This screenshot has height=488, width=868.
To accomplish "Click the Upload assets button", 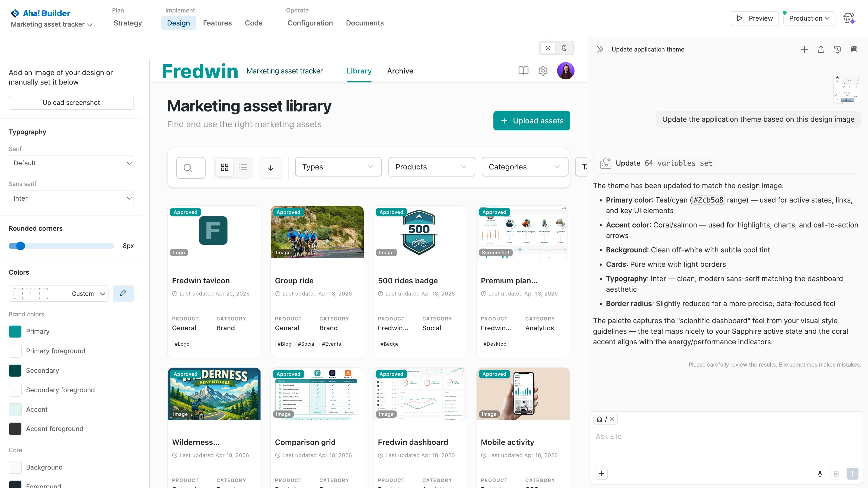I will pyautogui.click(x=531, y=121).
